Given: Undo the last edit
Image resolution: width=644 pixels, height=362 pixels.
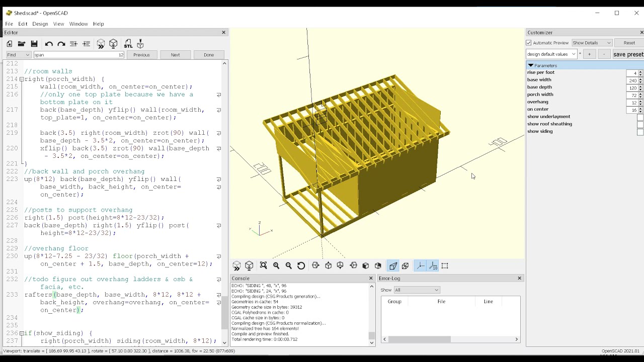Looking at the screenshot, I should [49, 44].
